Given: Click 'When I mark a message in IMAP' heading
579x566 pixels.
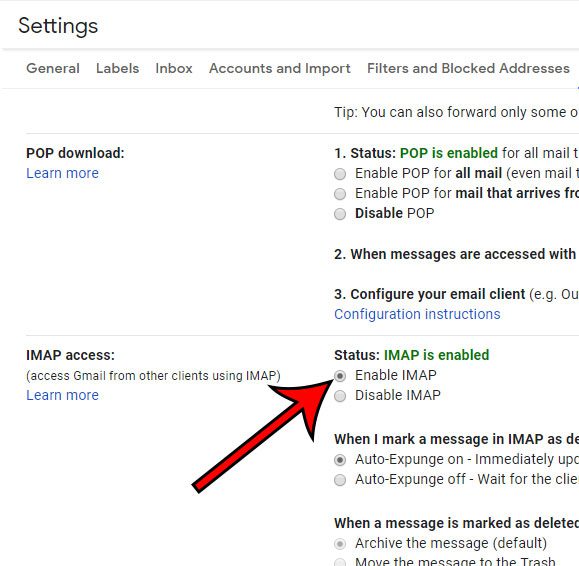Looking at the screenshot, I should click(x=456, y=439).
